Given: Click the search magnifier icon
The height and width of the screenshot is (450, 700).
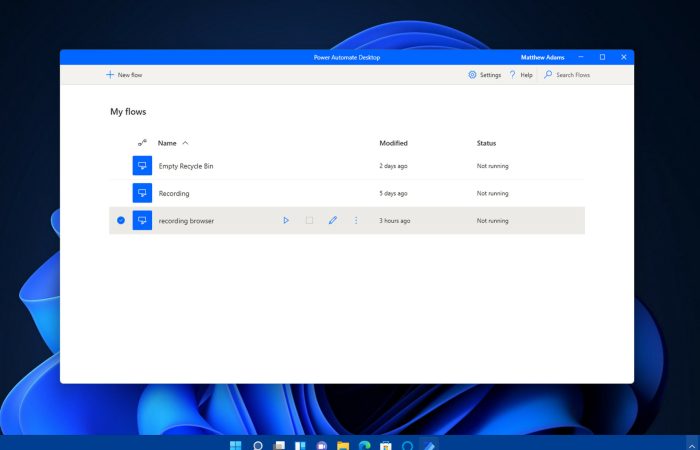Looking at the screenshot, I should coord(548,75).
